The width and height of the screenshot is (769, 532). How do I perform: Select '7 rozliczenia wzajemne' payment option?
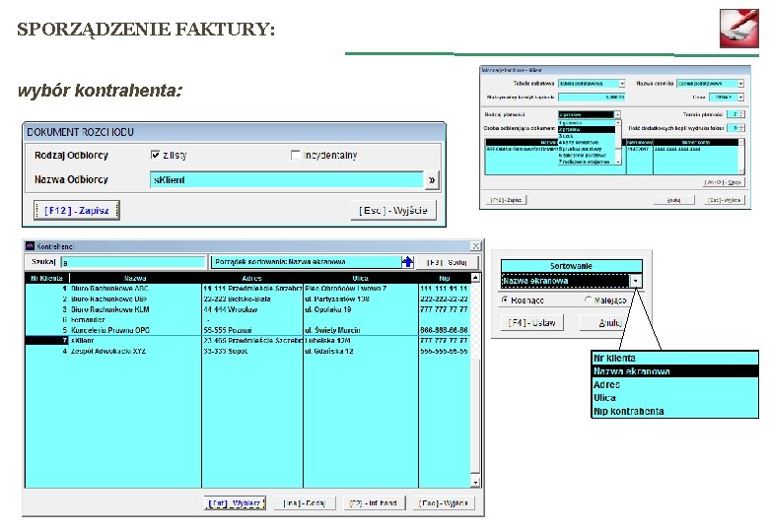pos(587,162)
